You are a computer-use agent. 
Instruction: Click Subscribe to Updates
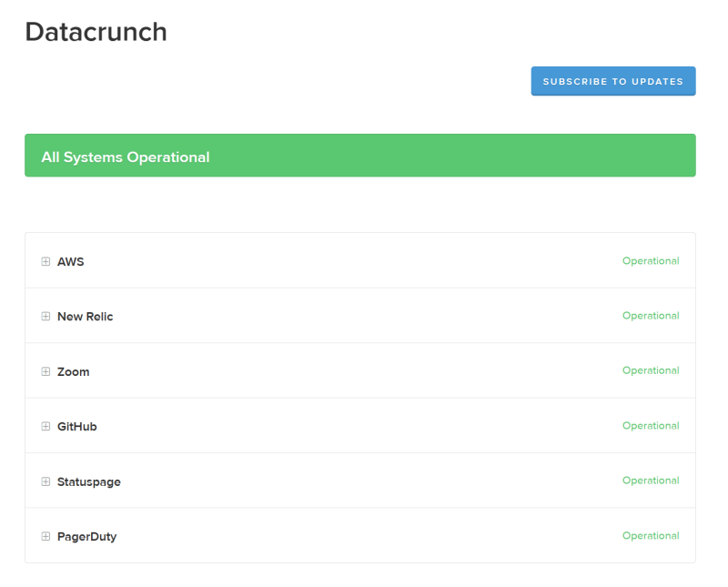pos(612,81)
